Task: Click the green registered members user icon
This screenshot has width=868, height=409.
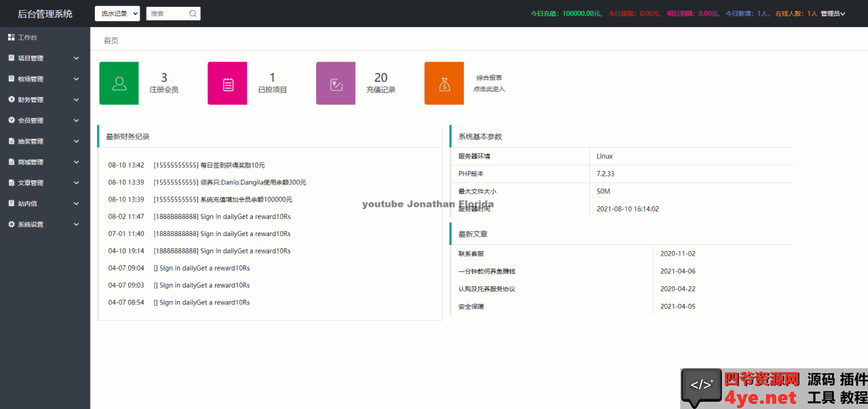Action: pyautogui.click(x=119, y=83)
